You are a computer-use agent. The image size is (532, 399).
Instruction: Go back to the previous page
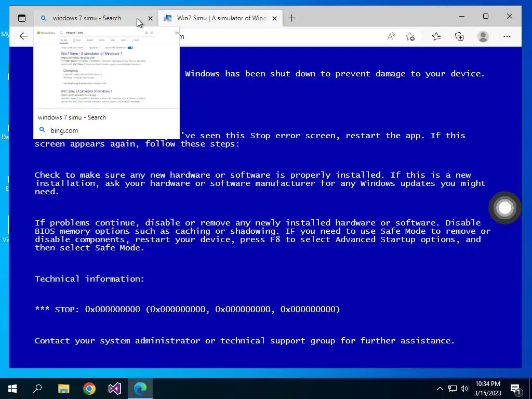pos(24,36)
